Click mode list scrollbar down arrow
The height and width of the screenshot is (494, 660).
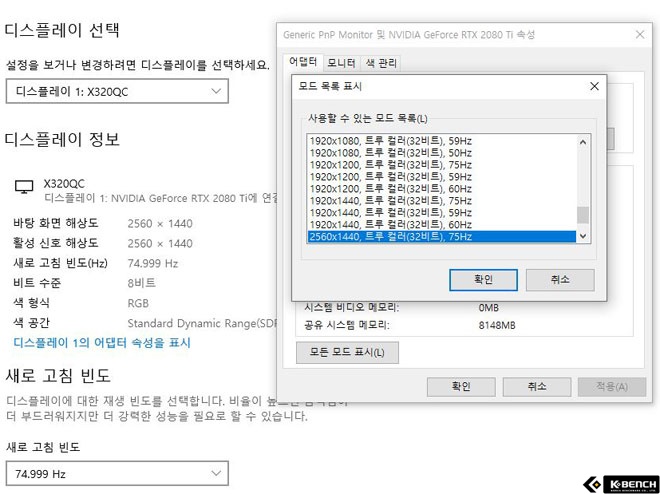tap(583, 236)
